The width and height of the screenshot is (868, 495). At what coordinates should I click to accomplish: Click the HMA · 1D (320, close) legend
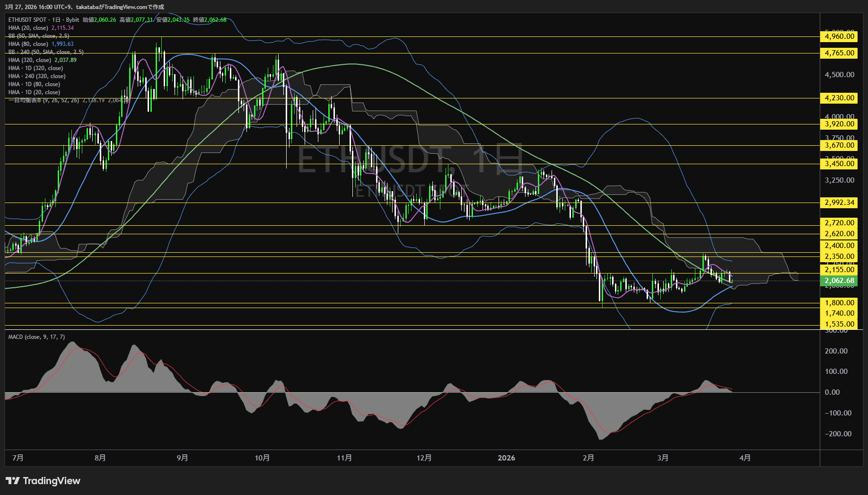click(35, 68)
